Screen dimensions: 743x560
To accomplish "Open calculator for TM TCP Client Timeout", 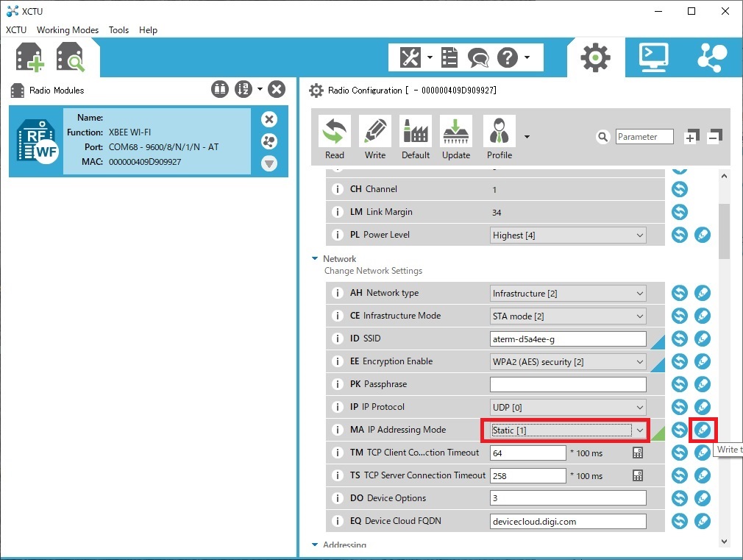I will pos(638,453).
